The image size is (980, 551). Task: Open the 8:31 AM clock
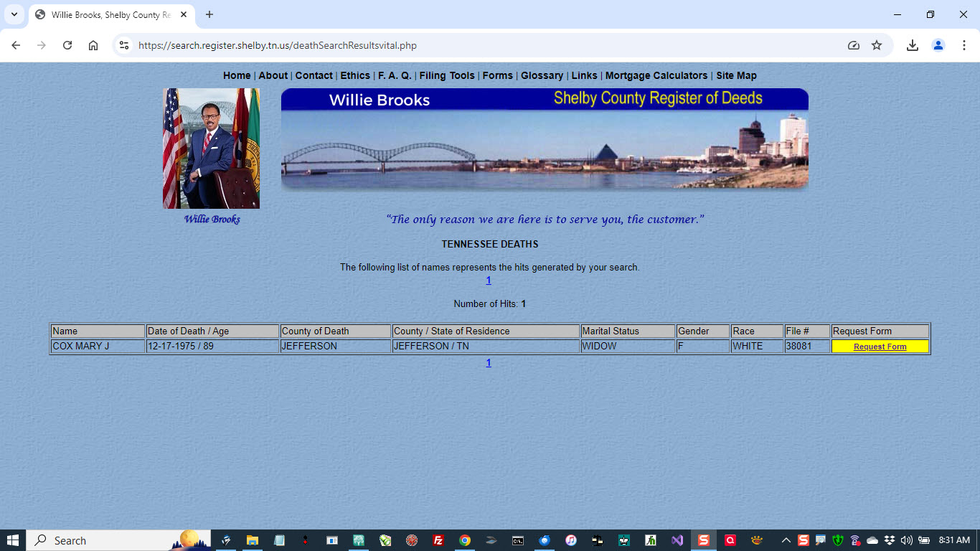click(x=954, y=540)
